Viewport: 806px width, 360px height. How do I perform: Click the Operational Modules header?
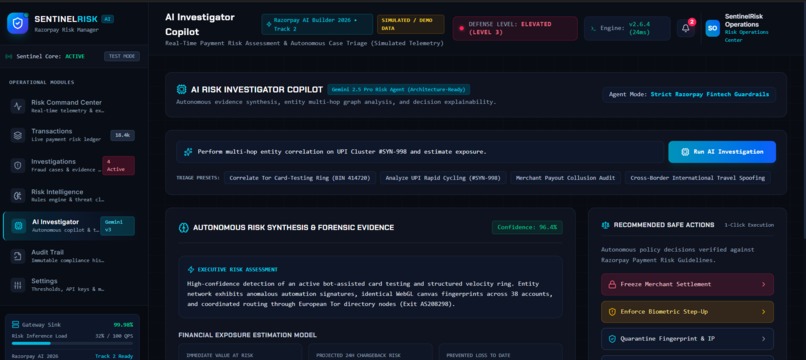42,82
